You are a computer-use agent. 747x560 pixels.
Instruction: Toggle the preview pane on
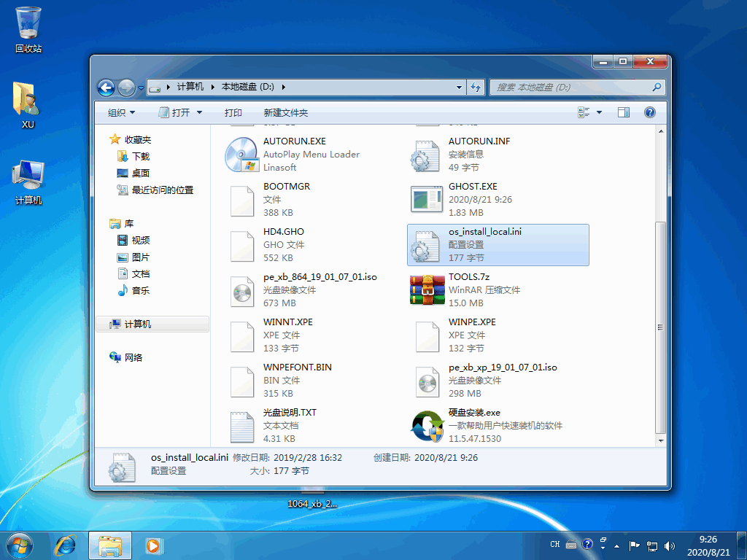click(x=624, y=112)
